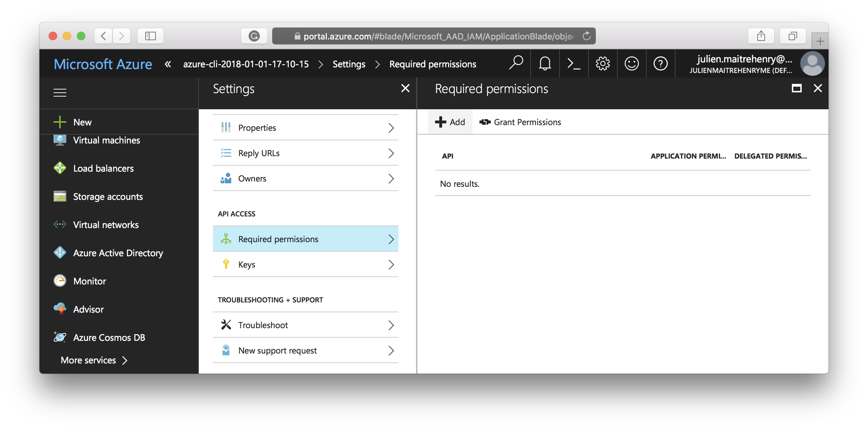Close the Required permissions blade
Image resolution: width=868 pixels, height=430 pixels.
pos(818,88)
